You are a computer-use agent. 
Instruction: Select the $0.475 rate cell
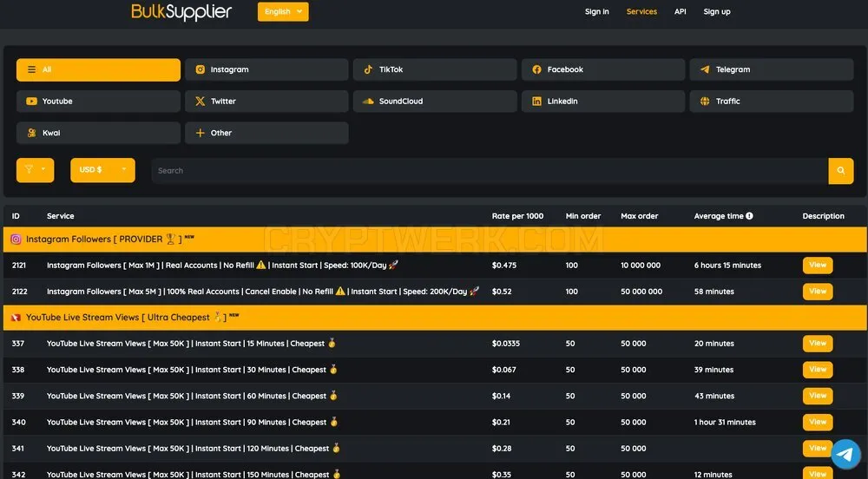pyautogui.click(x=503, y=266)
